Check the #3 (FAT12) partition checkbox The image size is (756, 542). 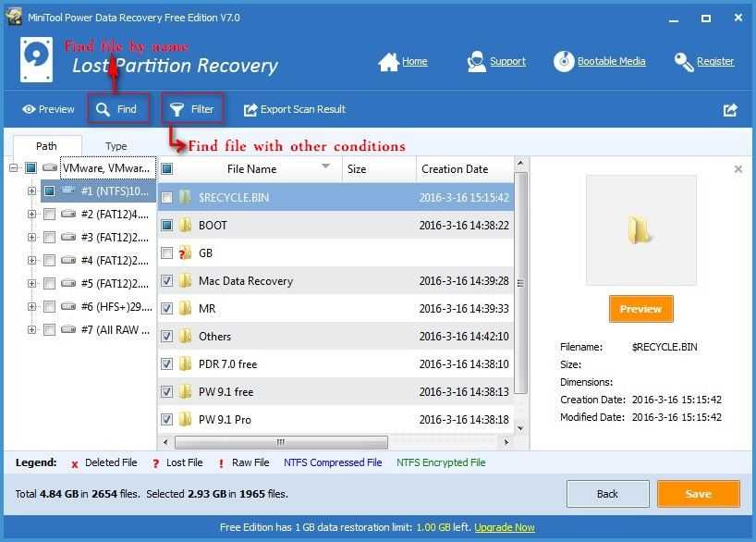click(x=49, y=237)
